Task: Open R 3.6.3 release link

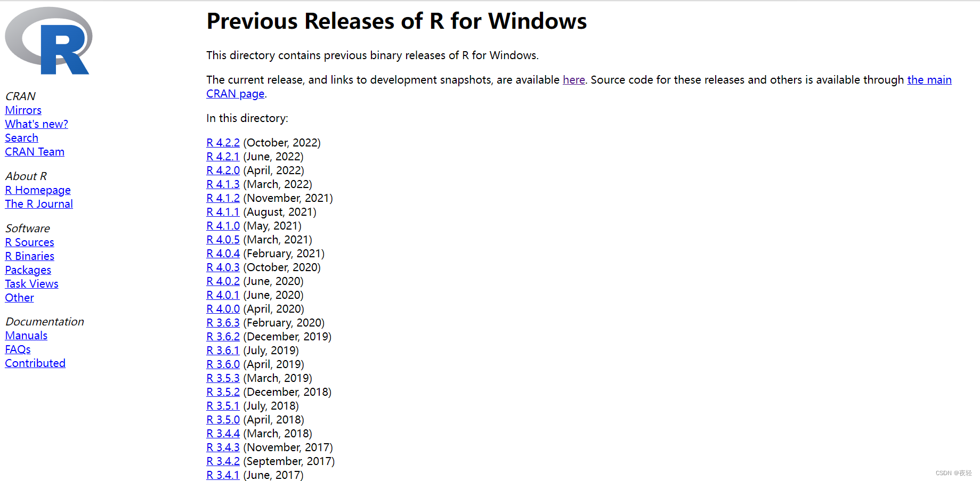Action: coord(223,323)
